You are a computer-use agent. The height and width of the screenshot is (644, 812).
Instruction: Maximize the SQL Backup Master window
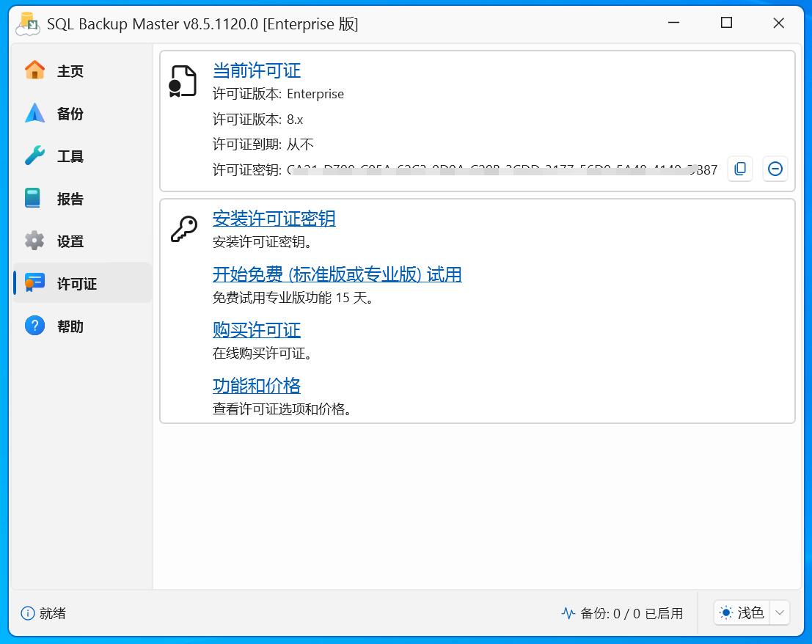coord(727,23)
